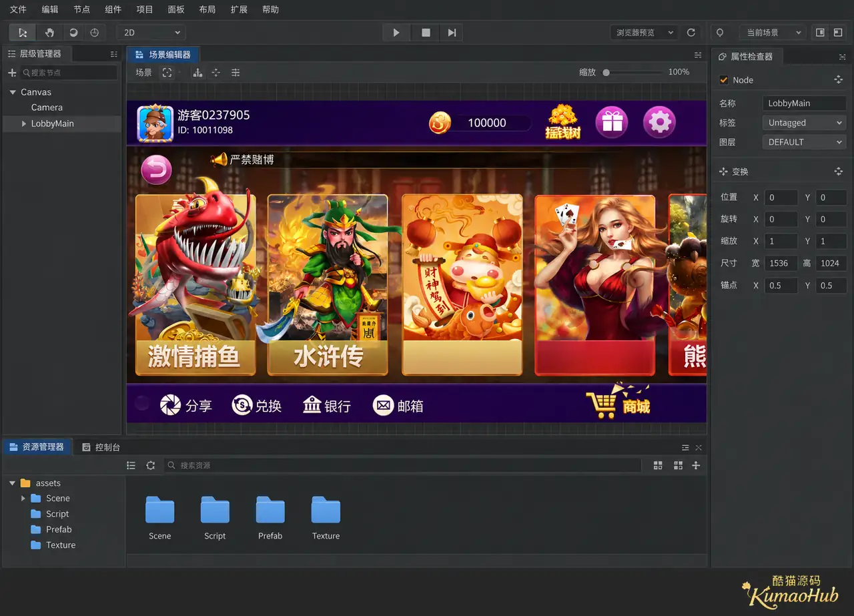The height and width of the screenshot is (616, 854).
Task: Toggle the top-left panel layout button
Action: [x=838, y=32]
